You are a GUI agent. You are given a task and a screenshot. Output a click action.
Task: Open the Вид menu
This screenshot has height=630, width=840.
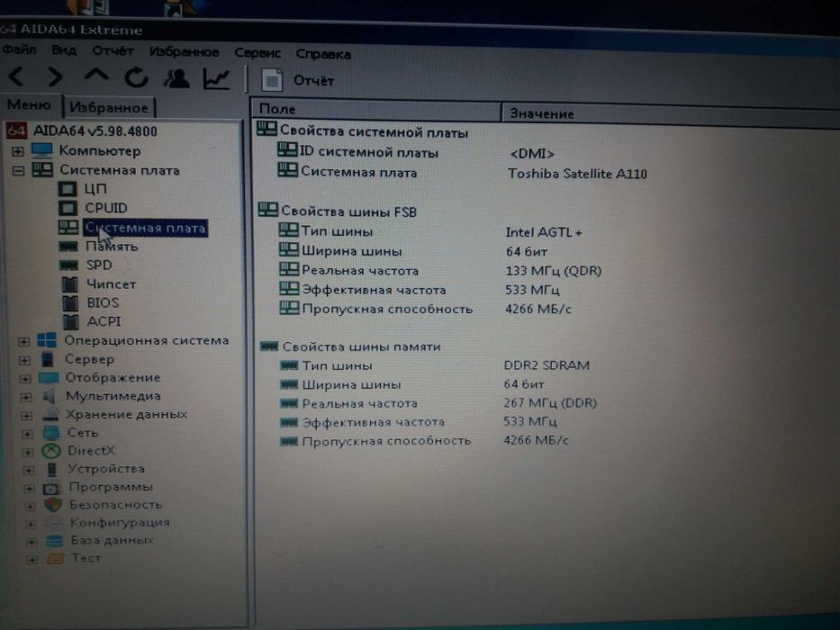pyautogui.click(x=64, y=50)
